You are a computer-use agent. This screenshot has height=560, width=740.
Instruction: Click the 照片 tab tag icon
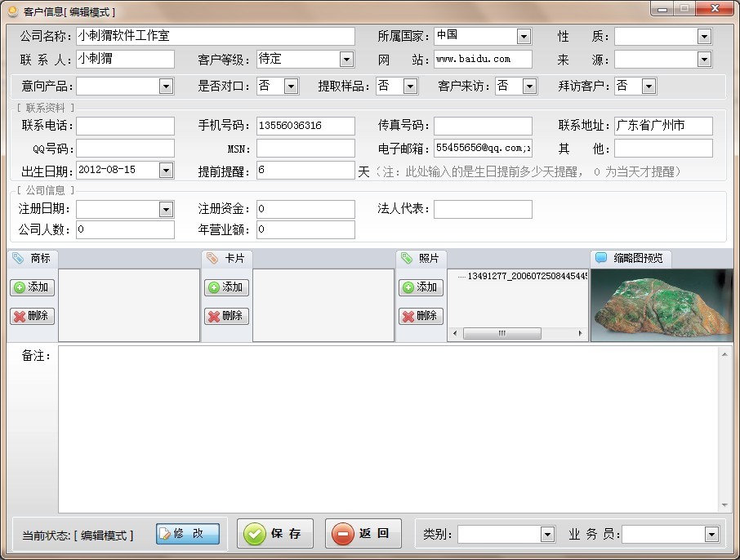click(406, 258)
